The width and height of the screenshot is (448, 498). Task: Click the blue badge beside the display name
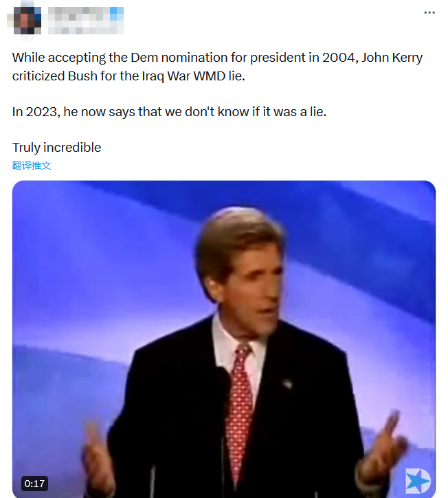coord(117,12)
